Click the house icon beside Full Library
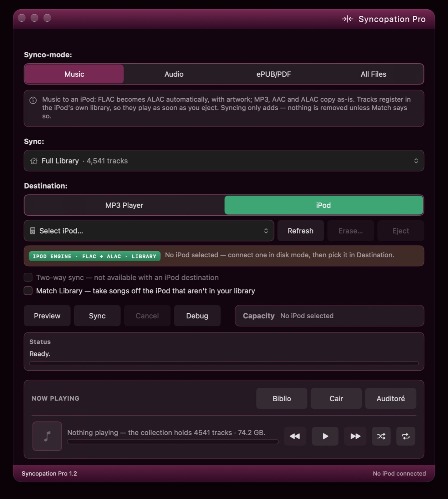Viewport: 448px width, 499px height. click(x=34, y=161)
